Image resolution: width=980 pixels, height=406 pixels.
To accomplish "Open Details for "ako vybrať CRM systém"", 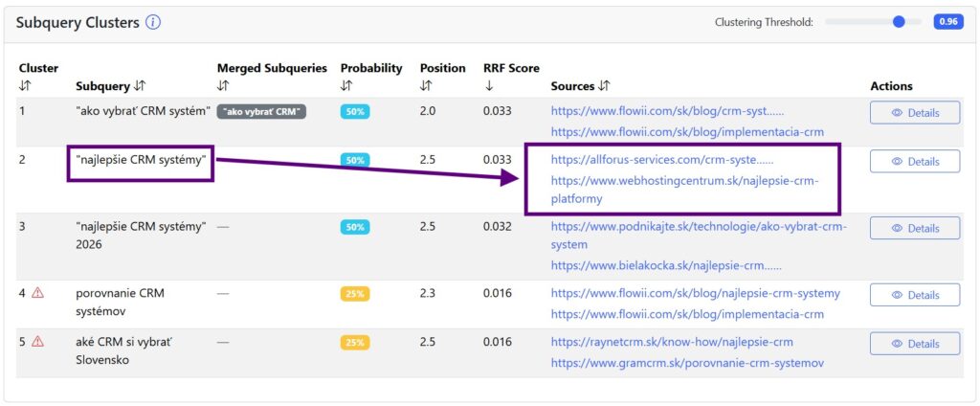I will pos(915,113).
